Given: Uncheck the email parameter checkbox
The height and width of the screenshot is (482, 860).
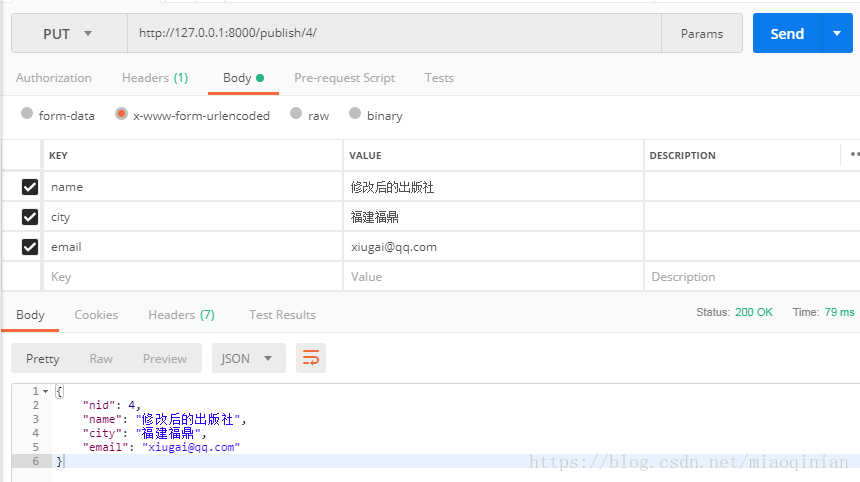Looking at the screenshot, I should coord(30,247).
